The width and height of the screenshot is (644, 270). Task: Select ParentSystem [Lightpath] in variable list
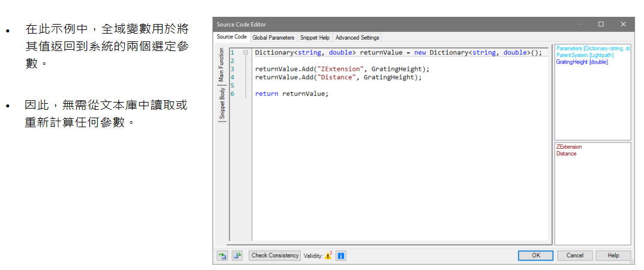(x=585, y=55)
